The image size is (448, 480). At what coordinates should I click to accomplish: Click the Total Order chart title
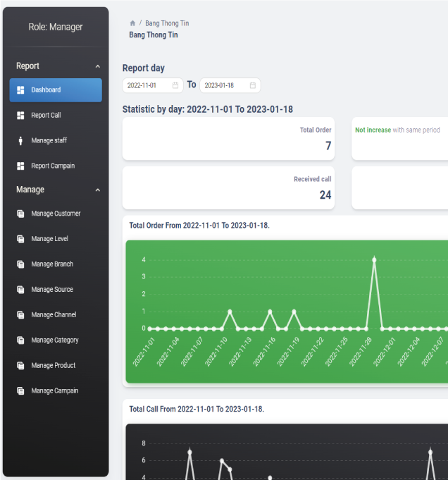[199, 226]
